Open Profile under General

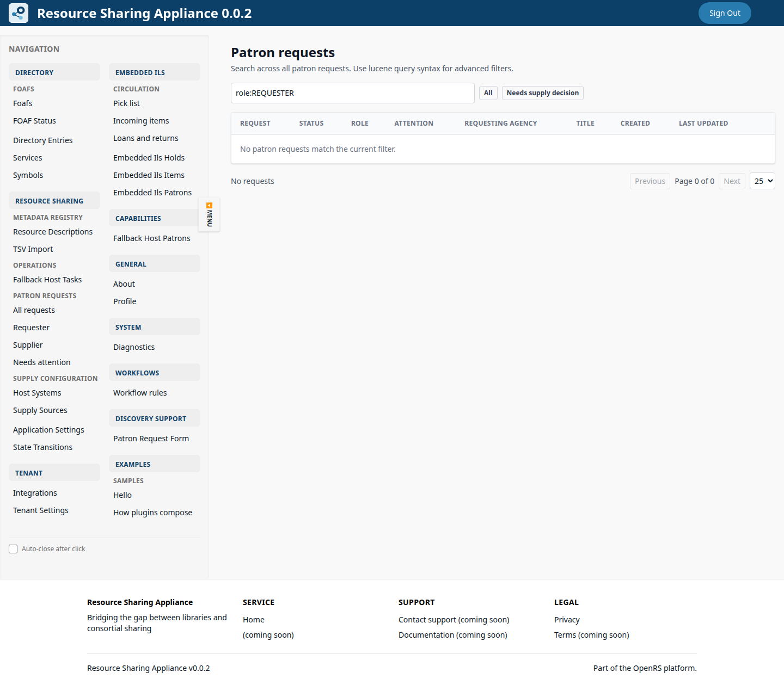[x=125, y=301]
